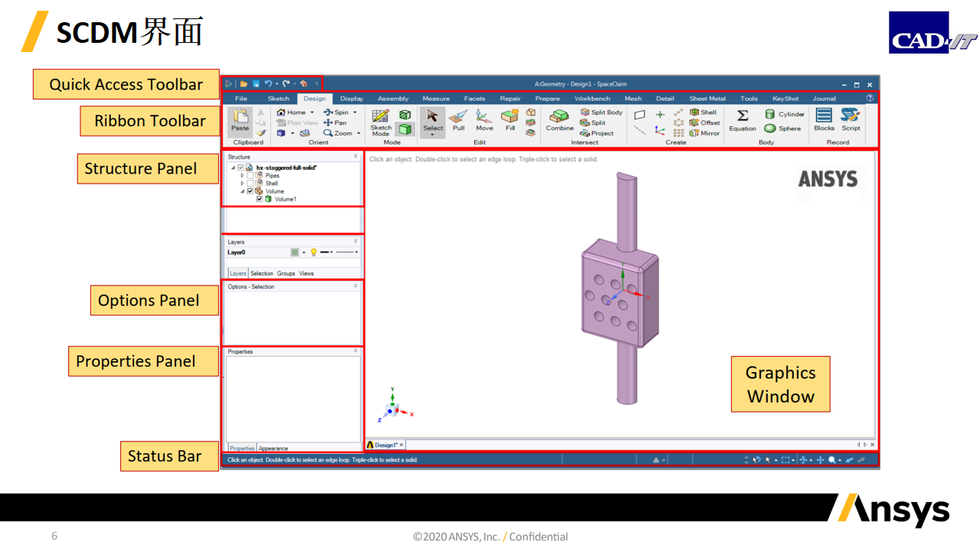Open the Select tool dropdown arrow
This screenshot has width=980, height=551.
433,135
